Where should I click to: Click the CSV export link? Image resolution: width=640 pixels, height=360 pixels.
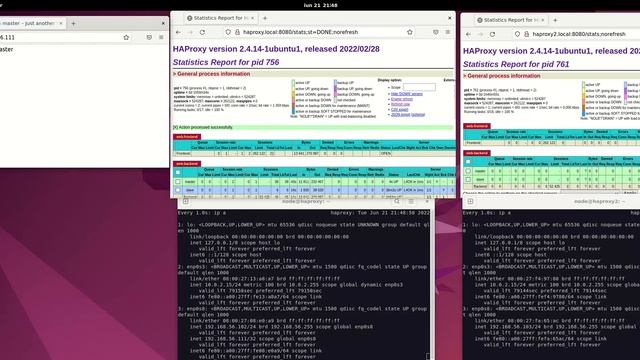(400, 110)
